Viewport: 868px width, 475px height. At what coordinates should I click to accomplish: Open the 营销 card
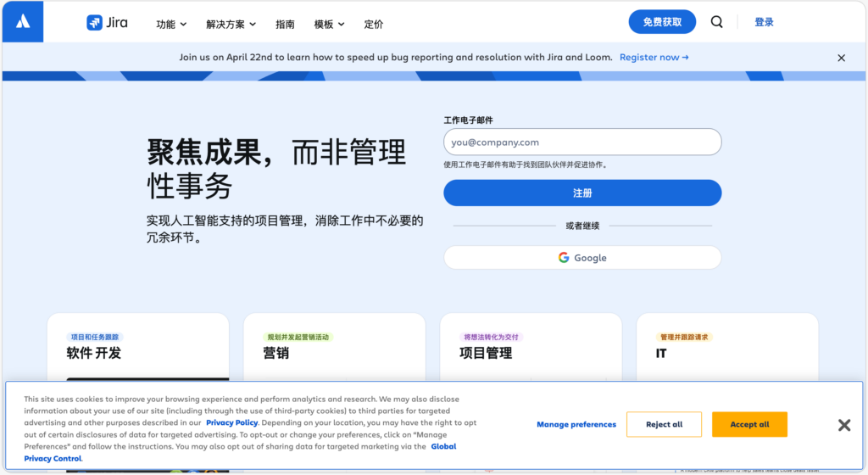[334, 347]
